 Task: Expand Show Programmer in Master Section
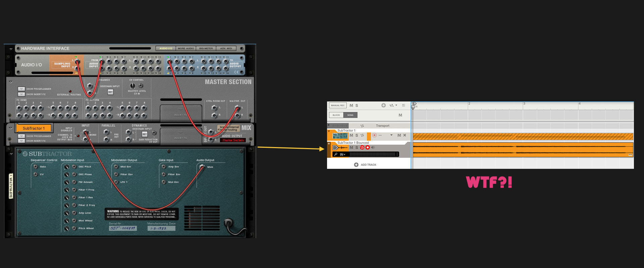click(x=21, y=89)
